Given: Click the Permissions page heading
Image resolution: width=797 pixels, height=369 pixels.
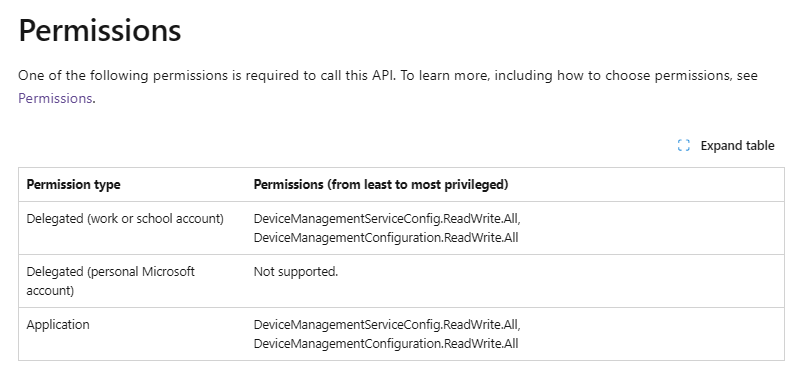Looking at the screenshot, I should tap(100, 30).
